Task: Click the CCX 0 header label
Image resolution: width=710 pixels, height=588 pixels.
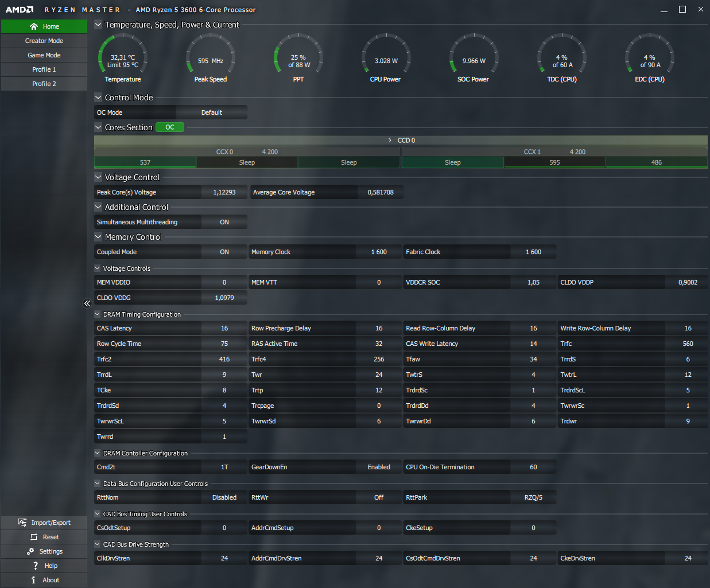Action: [224, 152]
